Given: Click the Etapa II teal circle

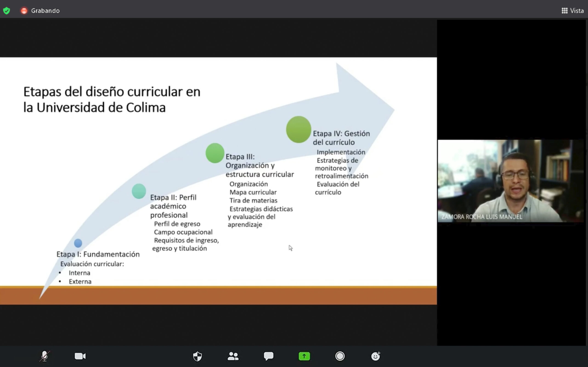Looking at the screenshot, I should 139,191.
